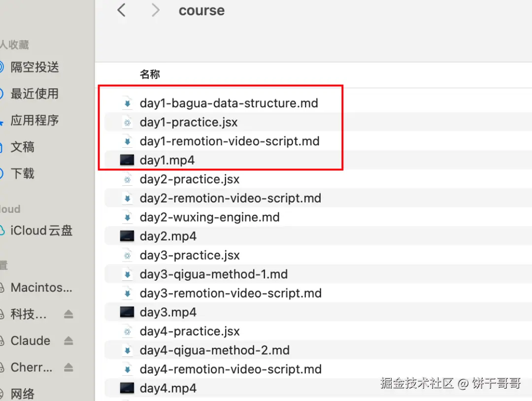Open 下载 folder in the sidebar
The width and height of the screenshot is (532, 401).
tap(23, 173)
